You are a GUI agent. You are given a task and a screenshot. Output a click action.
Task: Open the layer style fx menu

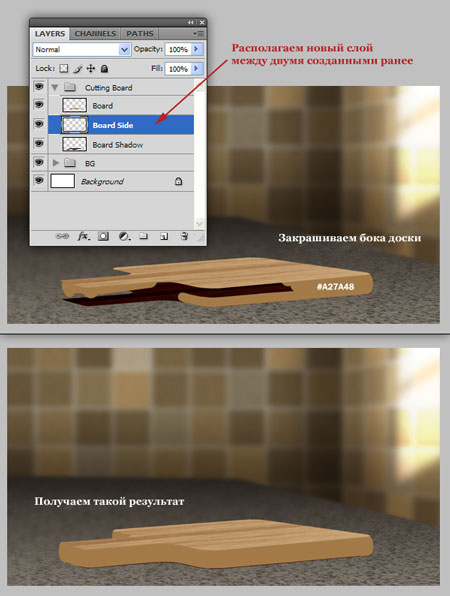[84, 236]
